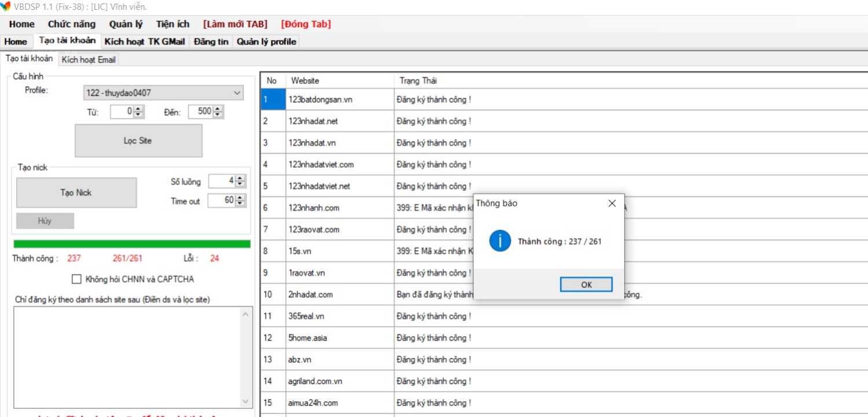Click the VBDSP app logo icon
The height and width of the screenshot is (417, 868).
click(x=6, y=6)
